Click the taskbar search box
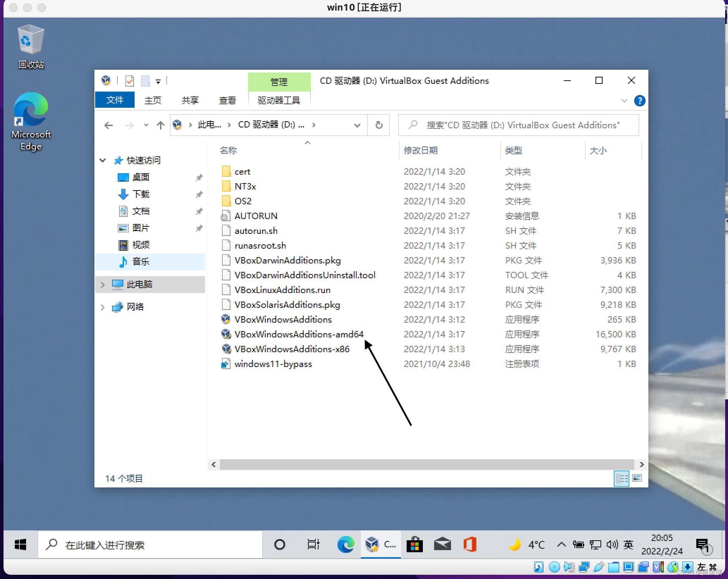This screenshot has height=579, width=728. (x=150, y=545)
